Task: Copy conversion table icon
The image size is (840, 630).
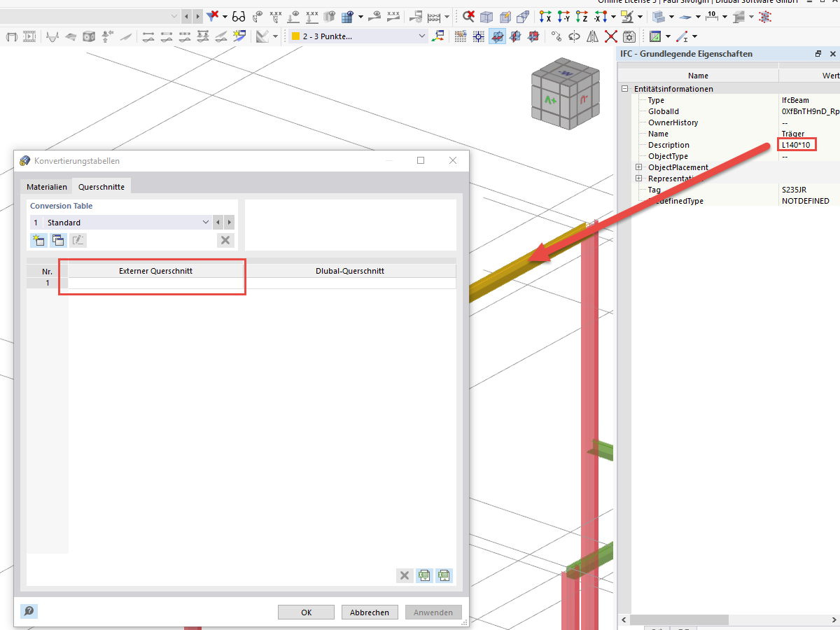Action: click(x=58, y=240)
